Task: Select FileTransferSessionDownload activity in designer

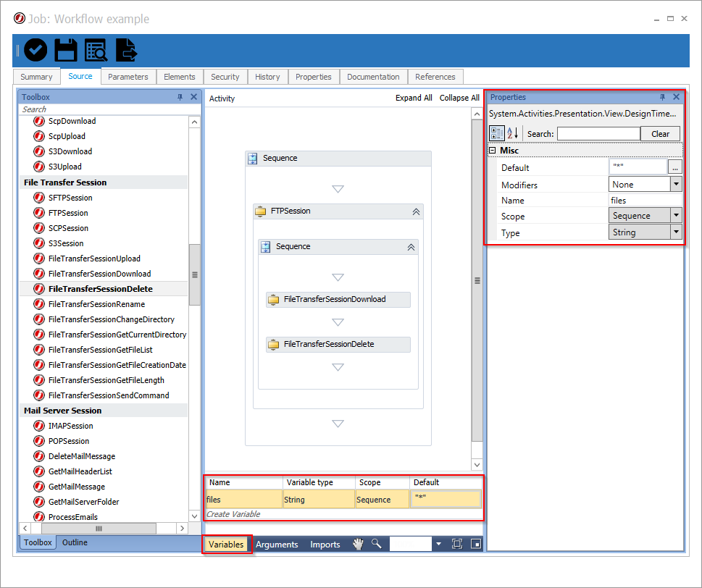Action: [338, 299]
